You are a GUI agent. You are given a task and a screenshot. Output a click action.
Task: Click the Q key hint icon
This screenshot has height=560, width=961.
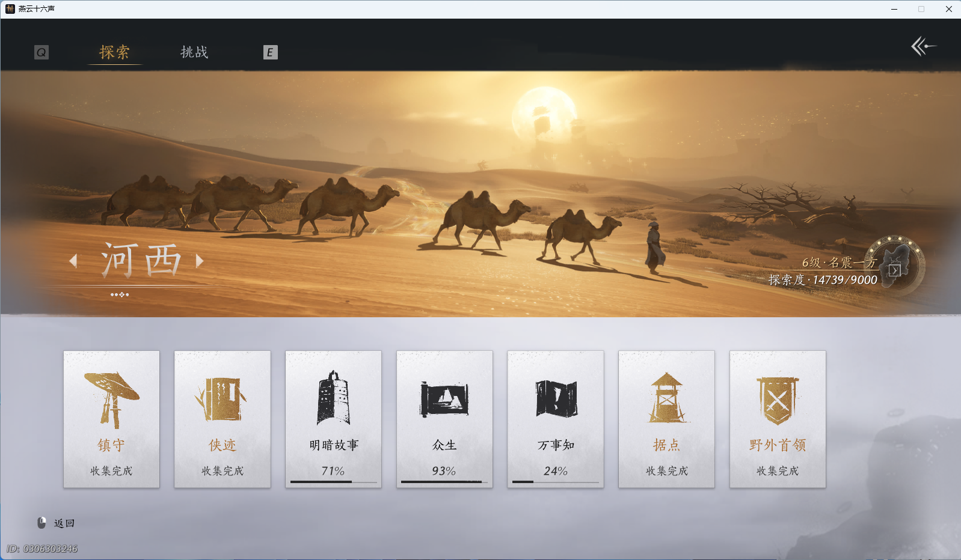point(41,52)
